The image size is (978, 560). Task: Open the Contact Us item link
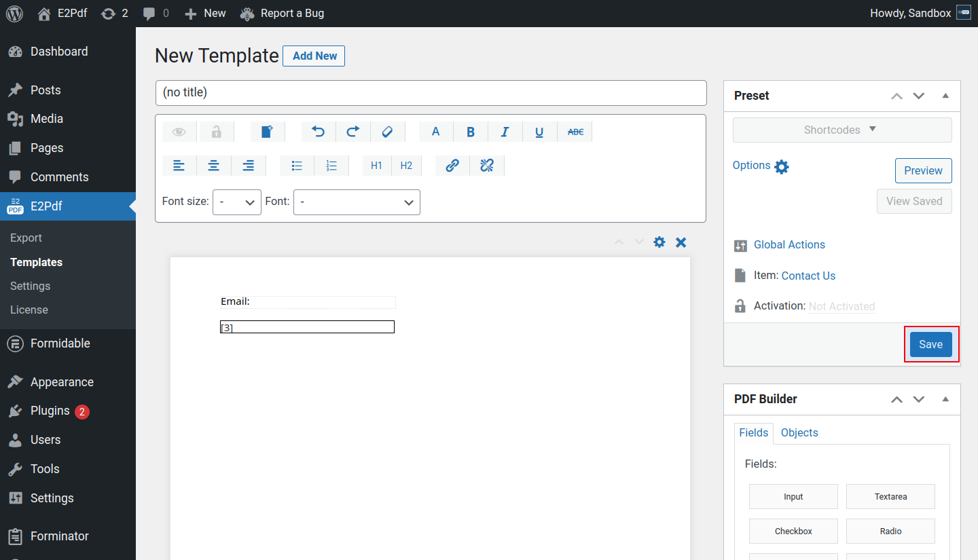(x=808, y=276)
